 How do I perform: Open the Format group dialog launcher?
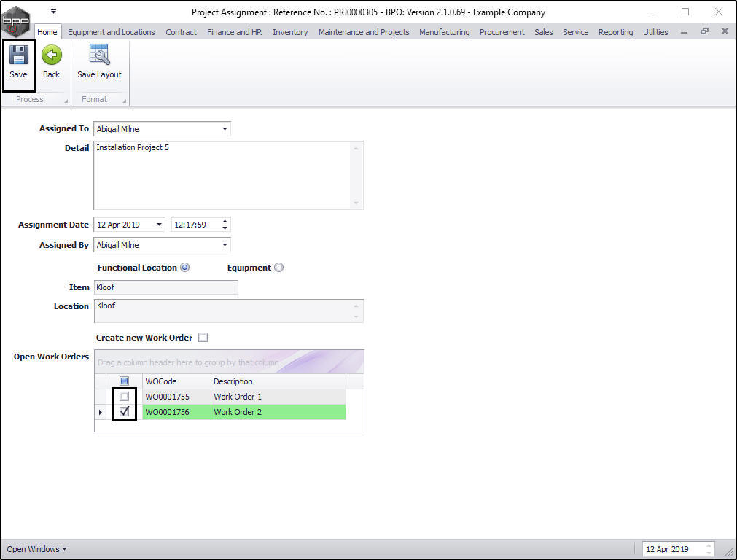(125, 101)
